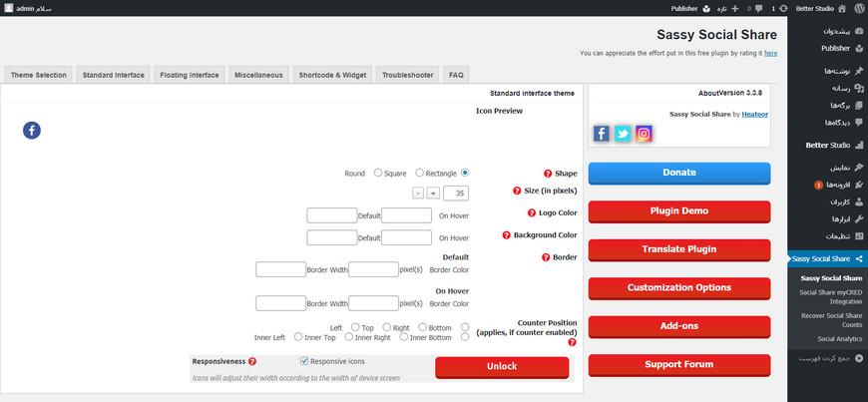Open افزونه‌ها plugins icon

point(859,185)
